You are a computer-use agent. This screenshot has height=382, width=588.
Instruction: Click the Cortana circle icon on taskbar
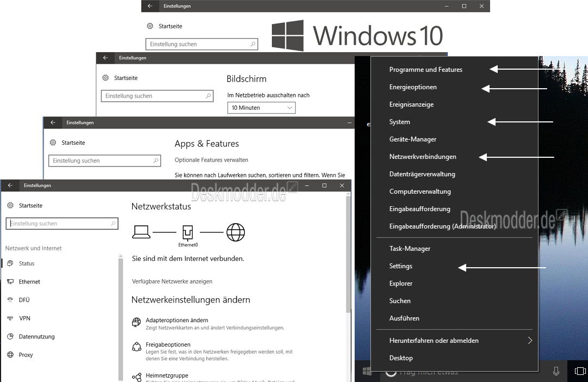[391, 372]
